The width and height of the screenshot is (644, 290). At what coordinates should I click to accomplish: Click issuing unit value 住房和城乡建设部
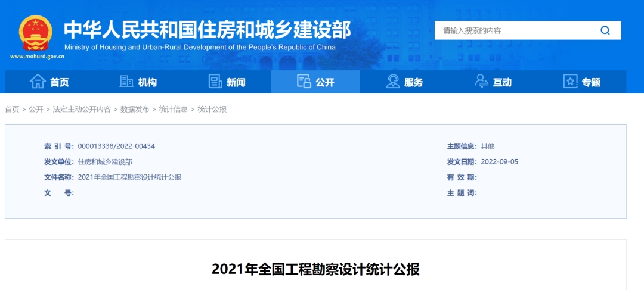[x=105, y=161]
